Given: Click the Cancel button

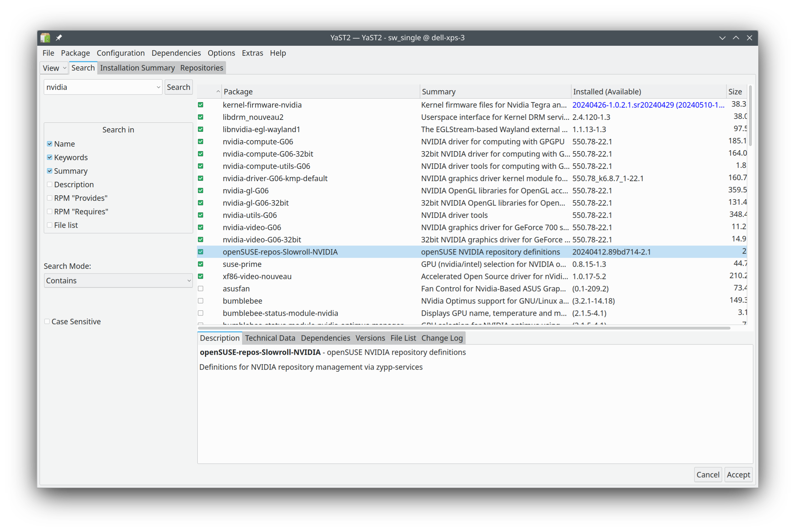Looking at the screenshot, I should click(x=708, y=475).
